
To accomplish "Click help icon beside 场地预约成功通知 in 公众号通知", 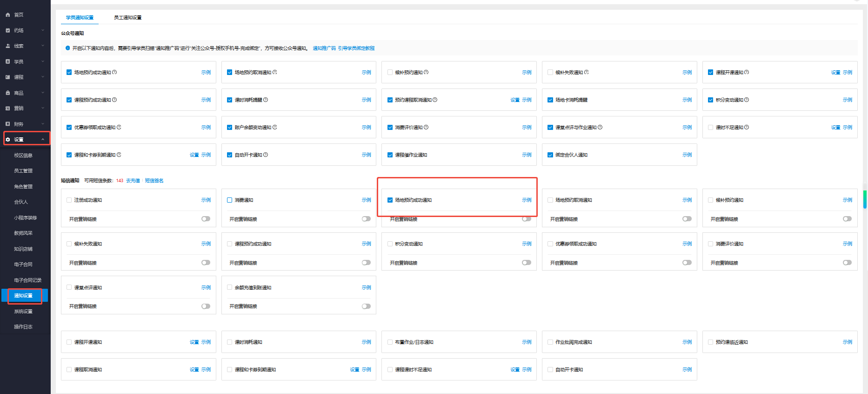I will (x=114, y=72).
